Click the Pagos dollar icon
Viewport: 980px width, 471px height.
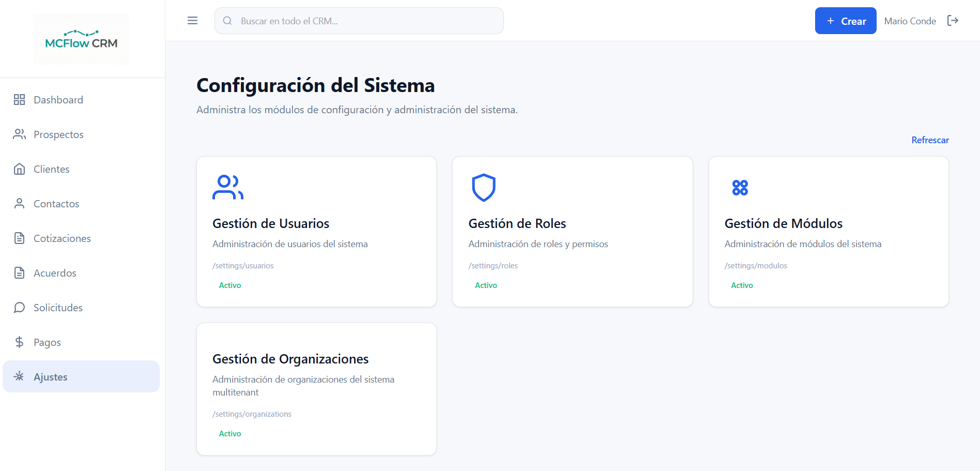tap(20, 342)
